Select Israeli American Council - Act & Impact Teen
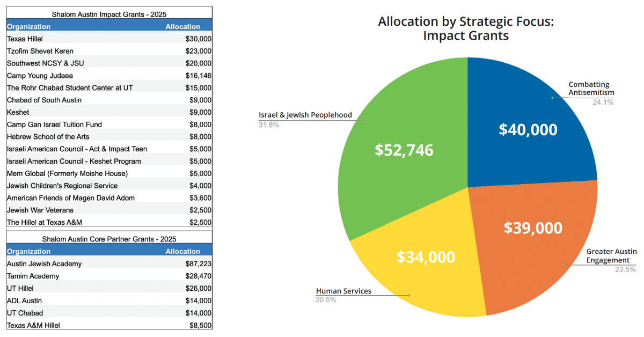The image size is (644, 337). tap(77, 149)
